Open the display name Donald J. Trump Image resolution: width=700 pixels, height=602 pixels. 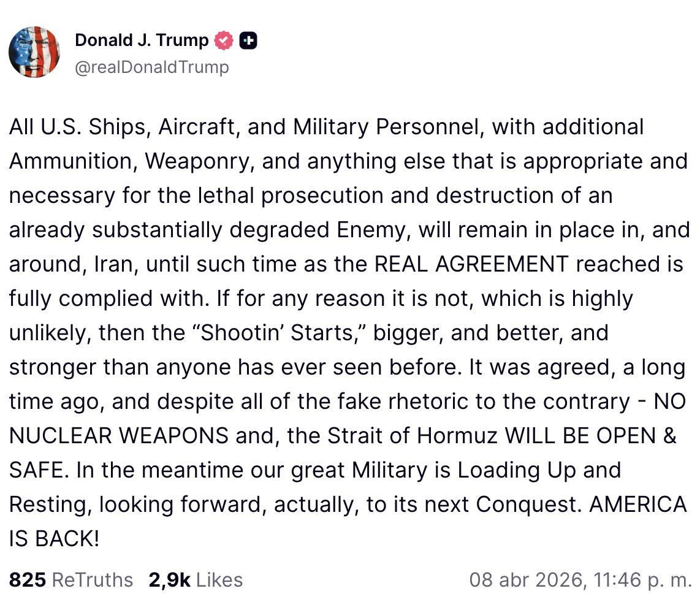[141, 40]
